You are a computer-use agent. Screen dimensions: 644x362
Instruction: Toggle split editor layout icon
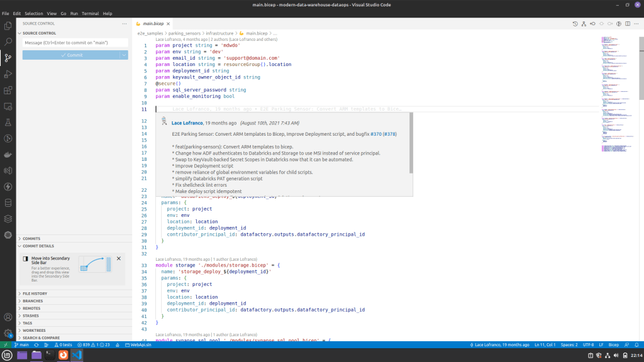click(x=626, y=24)
